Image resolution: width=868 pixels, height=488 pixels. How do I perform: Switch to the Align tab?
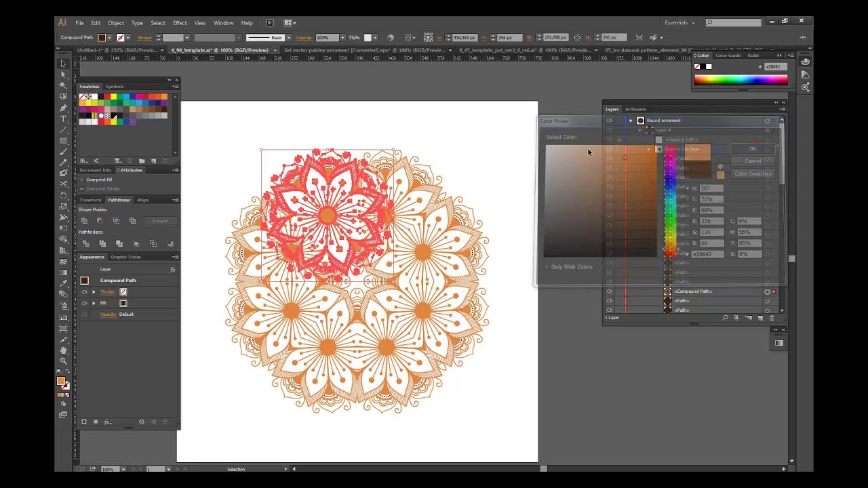point(142,200)
